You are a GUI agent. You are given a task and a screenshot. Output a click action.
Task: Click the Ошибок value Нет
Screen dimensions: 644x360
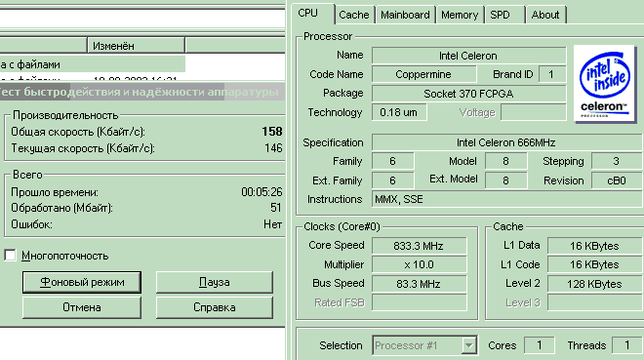272,224
